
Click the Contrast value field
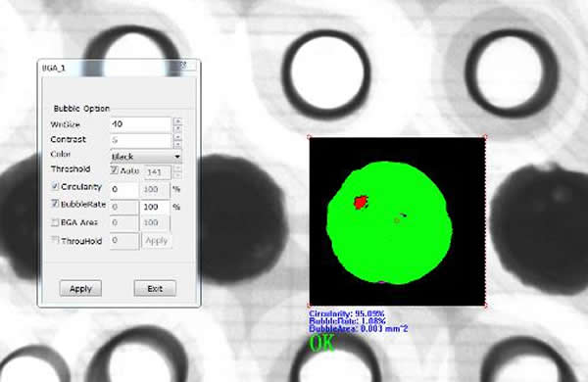coord(140,141)
